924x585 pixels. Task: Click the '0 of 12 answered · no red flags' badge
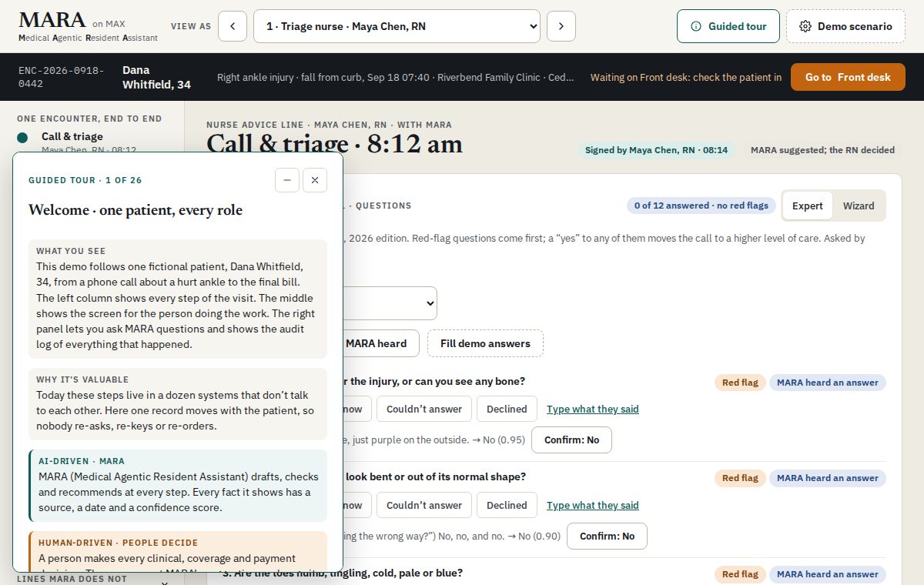coord(701,206)
